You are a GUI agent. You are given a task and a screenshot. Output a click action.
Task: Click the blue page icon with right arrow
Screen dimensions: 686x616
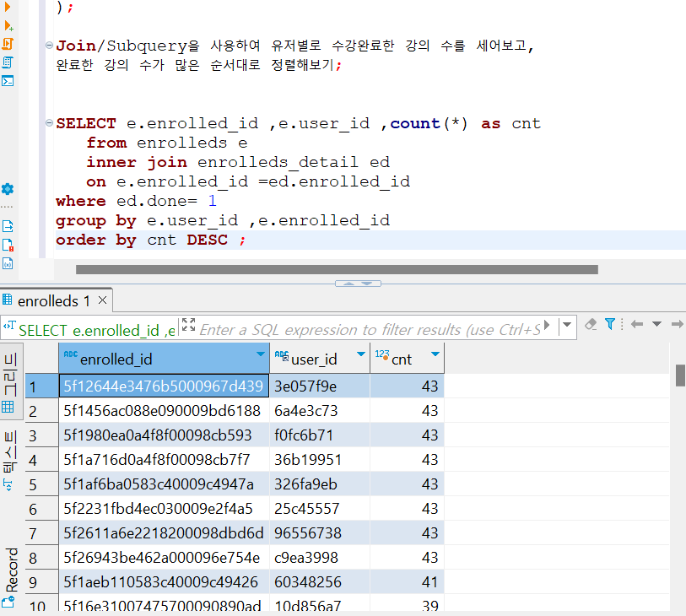[8, 226]
